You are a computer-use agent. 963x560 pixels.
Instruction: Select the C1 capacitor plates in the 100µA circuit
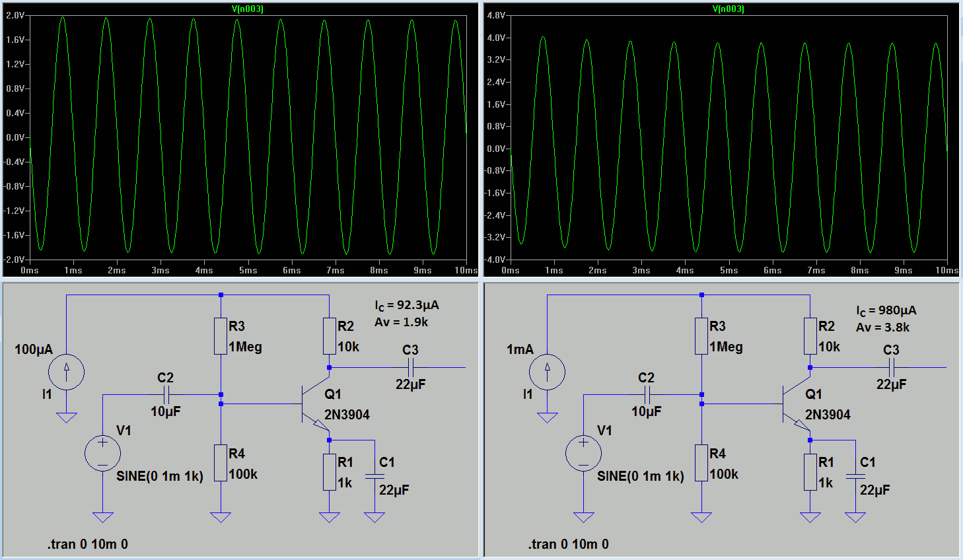click(374, 476)
